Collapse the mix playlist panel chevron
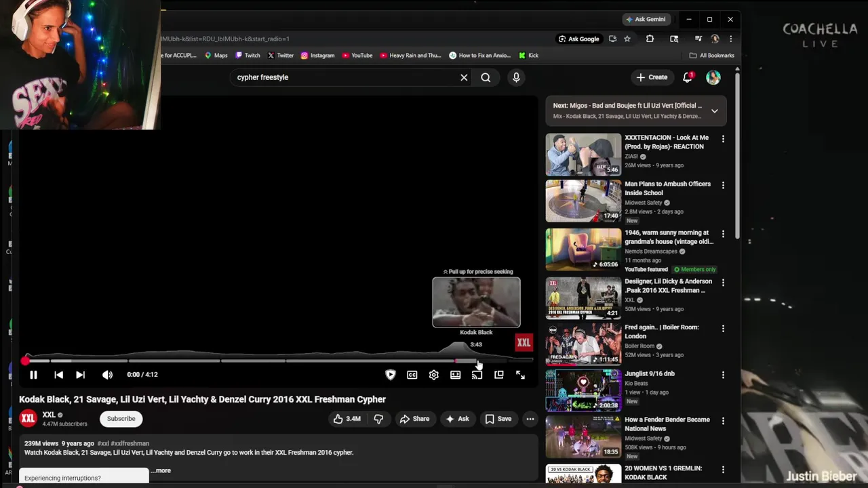This screenshot has width=868, height=488. [x=714, y=111]
